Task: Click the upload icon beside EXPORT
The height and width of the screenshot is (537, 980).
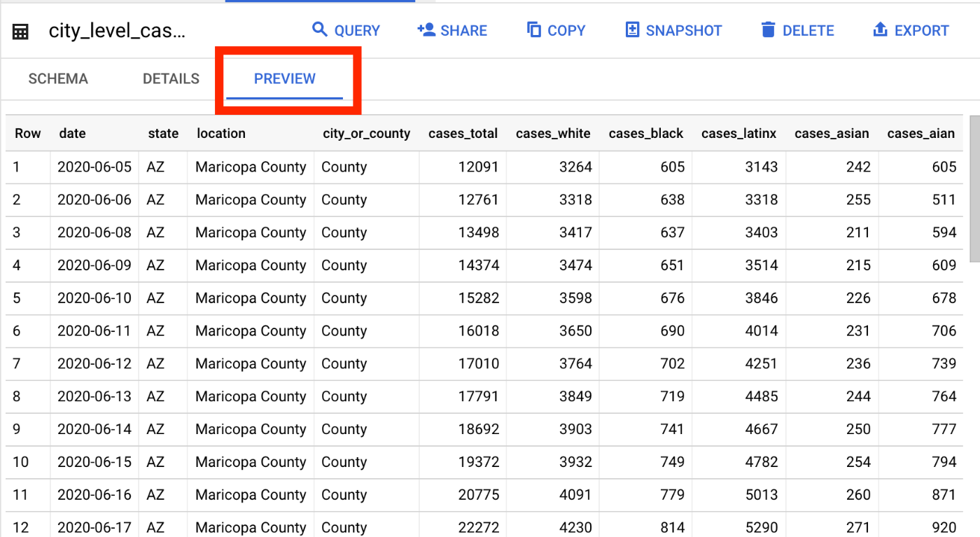Action: pos(881,29)
